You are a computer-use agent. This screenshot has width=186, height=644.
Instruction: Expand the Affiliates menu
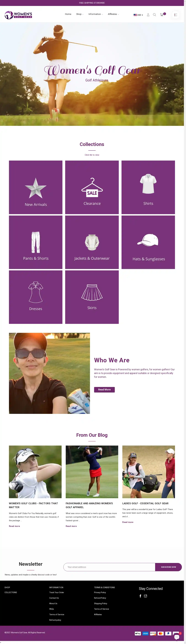click(x=113, y=14)
